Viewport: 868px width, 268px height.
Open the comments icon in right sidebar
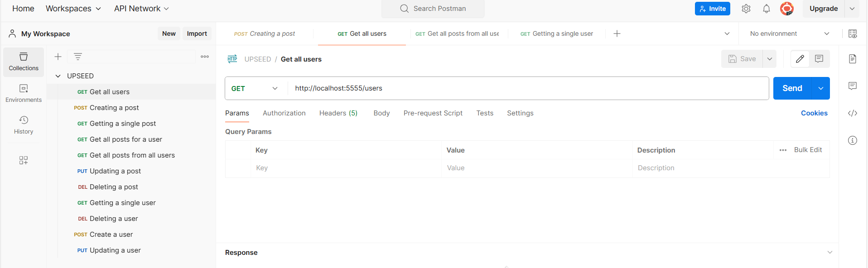(853, 86)
